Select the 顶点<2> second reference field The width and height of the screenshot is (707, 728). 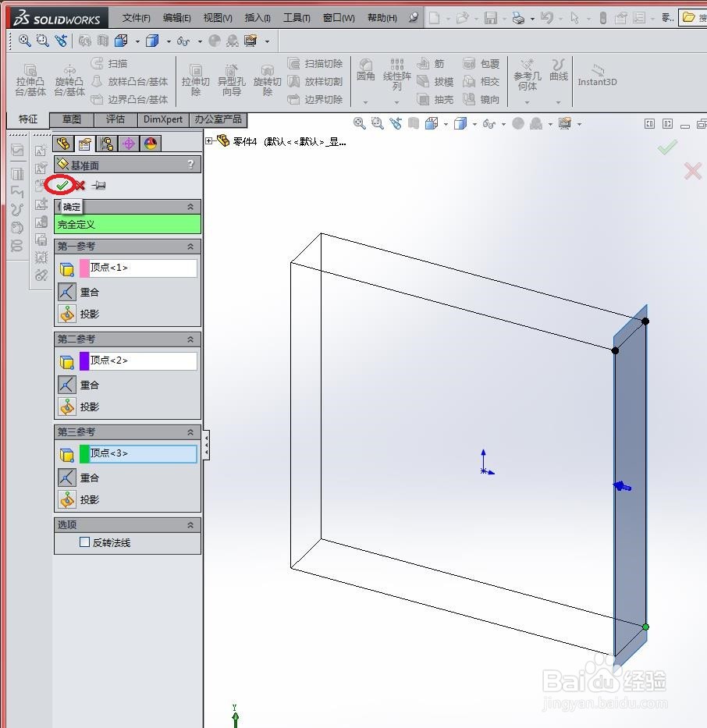tap(144, 360)
